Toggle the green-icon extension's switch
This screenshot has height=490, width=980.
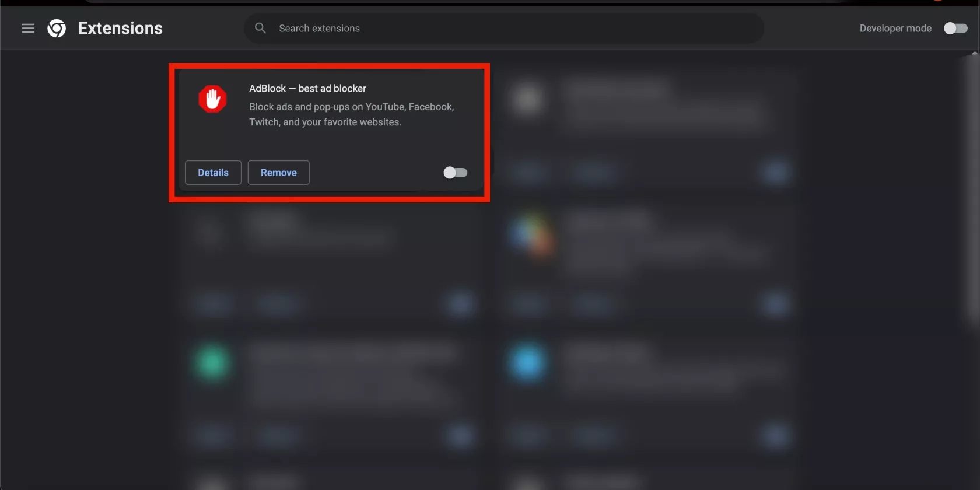pos(460,436)
